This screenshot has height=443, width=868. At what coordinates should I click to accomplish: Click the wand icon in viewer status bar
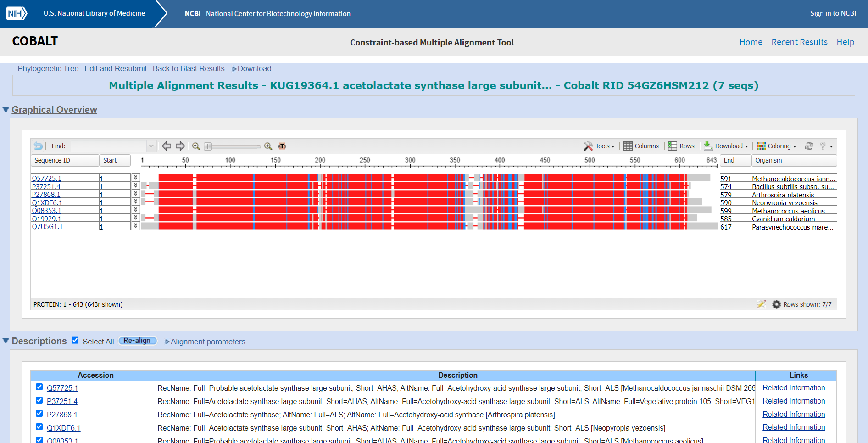coord(762,304)
